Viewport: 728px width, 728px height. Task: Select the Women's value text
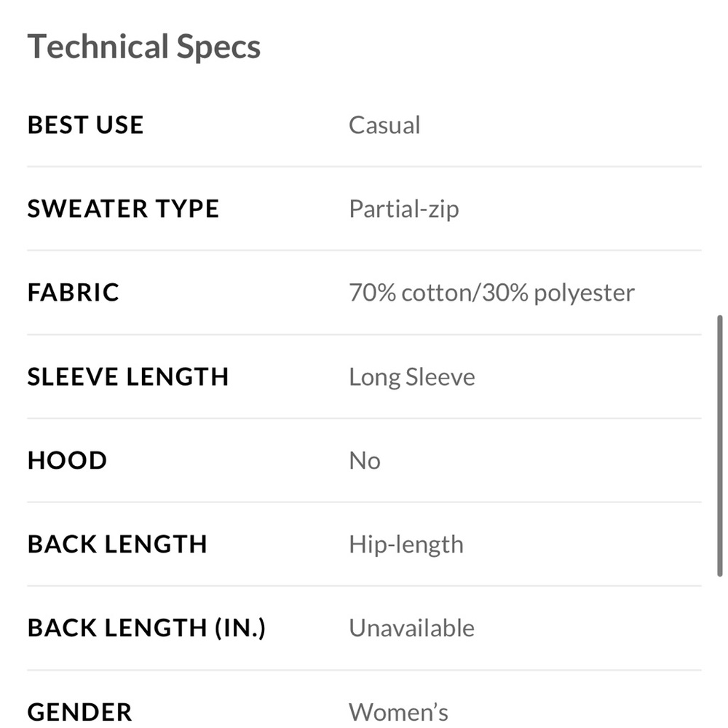pyautogui.click(x=398, y=711)
